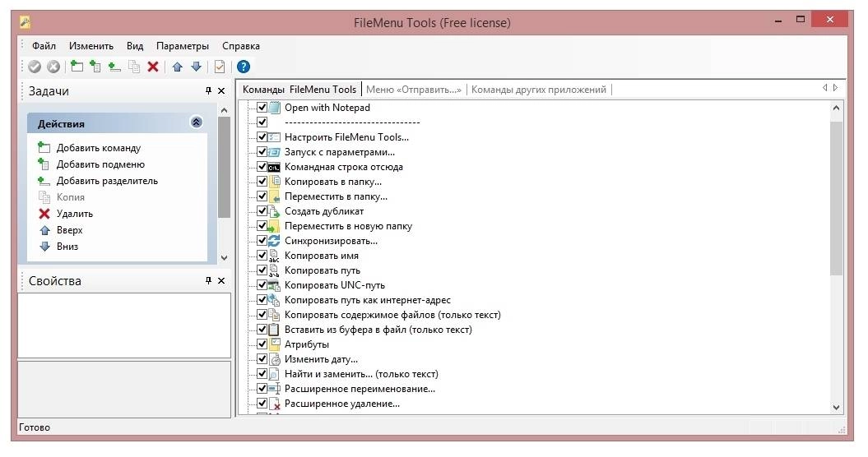Close the Задачи panel
This screenshot has width=868, height=457.
coord(221,90)
